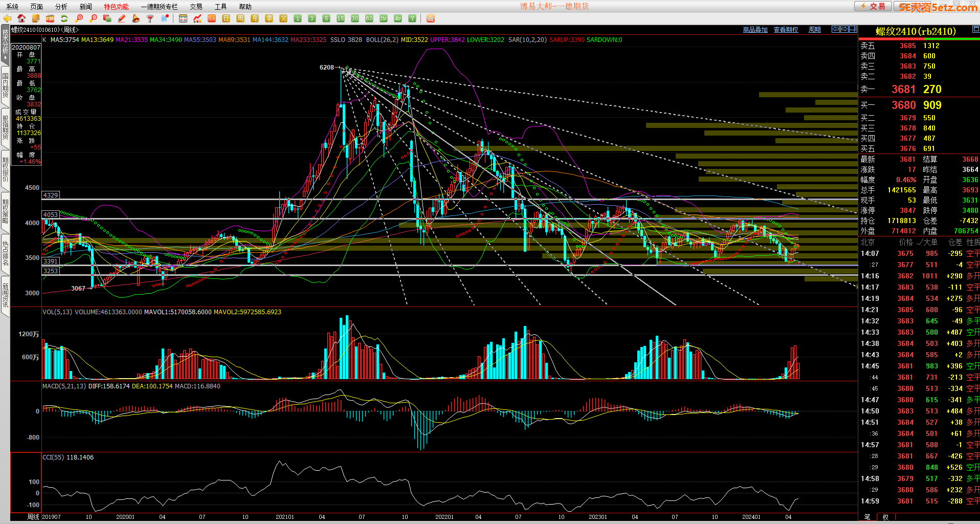980x524 pixels.
Task: Click the 商品叠加 link
Action: click(x=755, y=30)
